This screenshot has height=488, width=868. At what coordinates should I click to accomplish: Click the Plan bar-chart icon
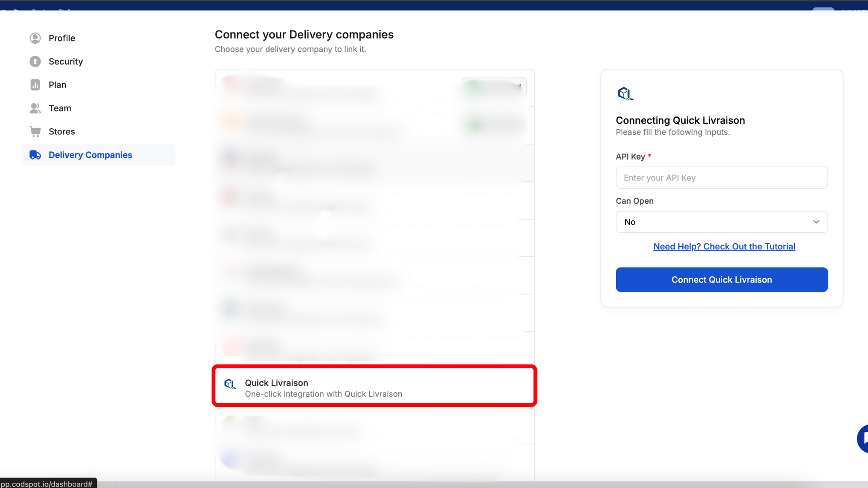35,84
